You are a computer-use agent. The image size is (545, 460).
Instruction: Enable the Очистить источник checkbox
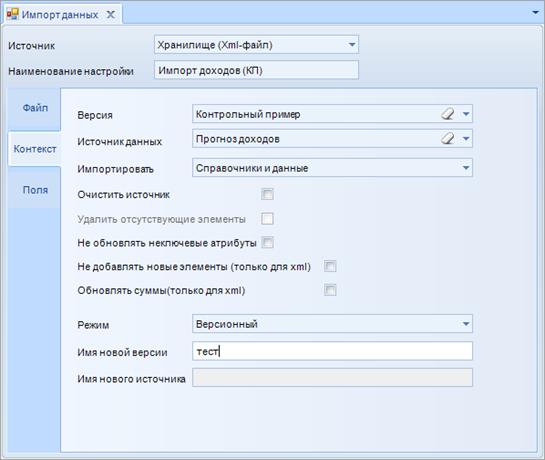click(267, 194)
